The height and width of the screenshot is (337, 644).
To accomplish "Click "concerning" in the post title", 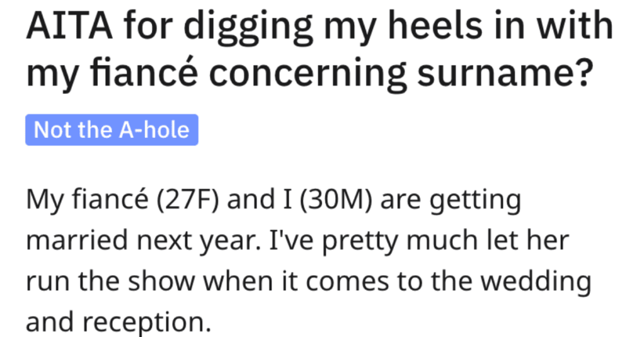I will (x=308, y=74).
